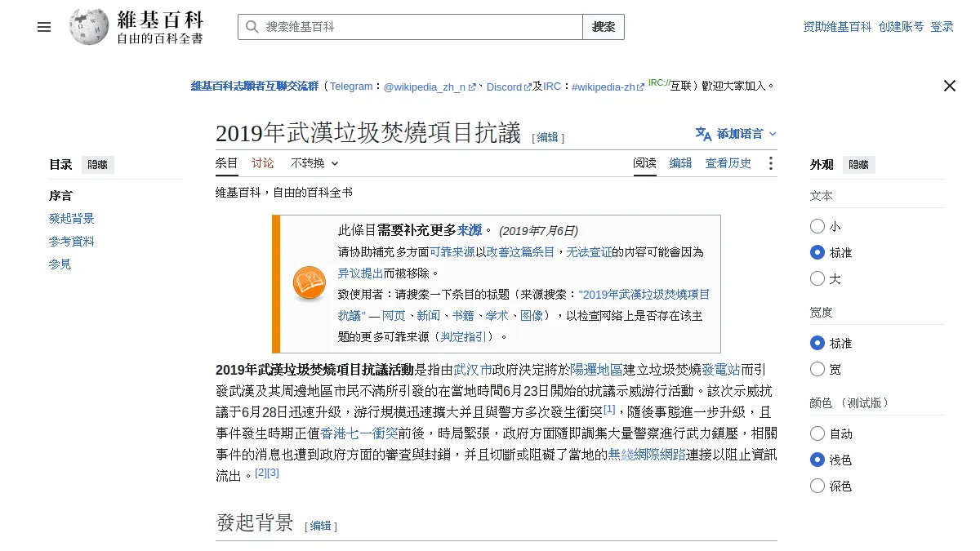The height and width of the screenshot is (551, 980).
Task: Jump to 參考資料 in table of contents
Action: (x=72, y=242)
